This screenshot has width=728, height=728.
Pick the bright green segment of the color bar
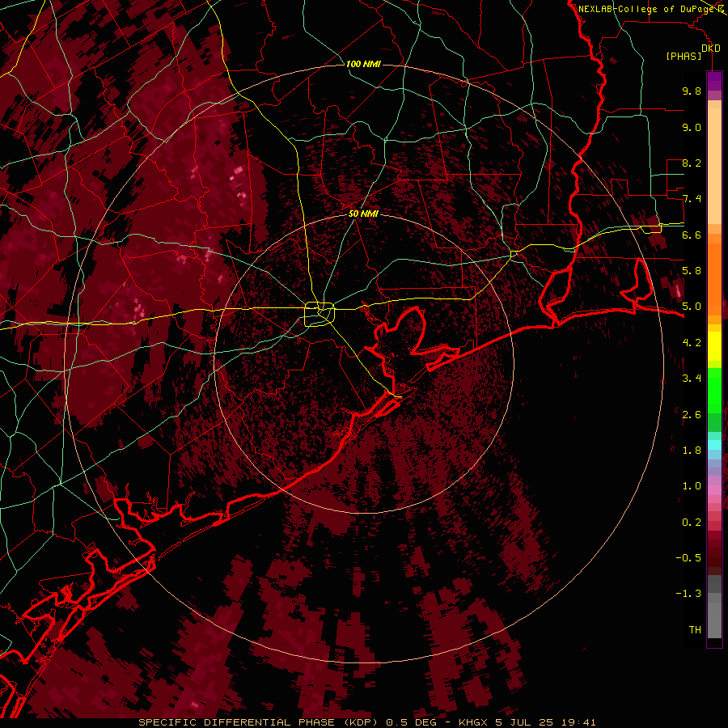coord(714,390)
